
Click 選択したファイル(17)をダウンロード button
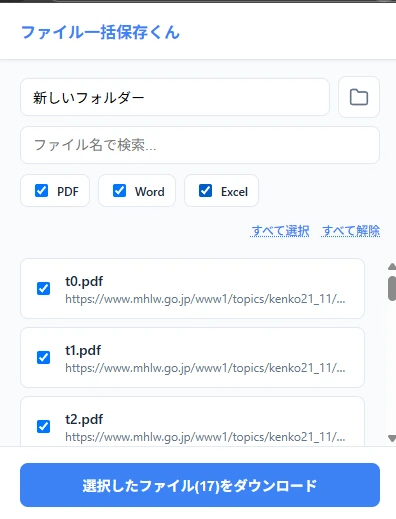(x=200, y=485)
